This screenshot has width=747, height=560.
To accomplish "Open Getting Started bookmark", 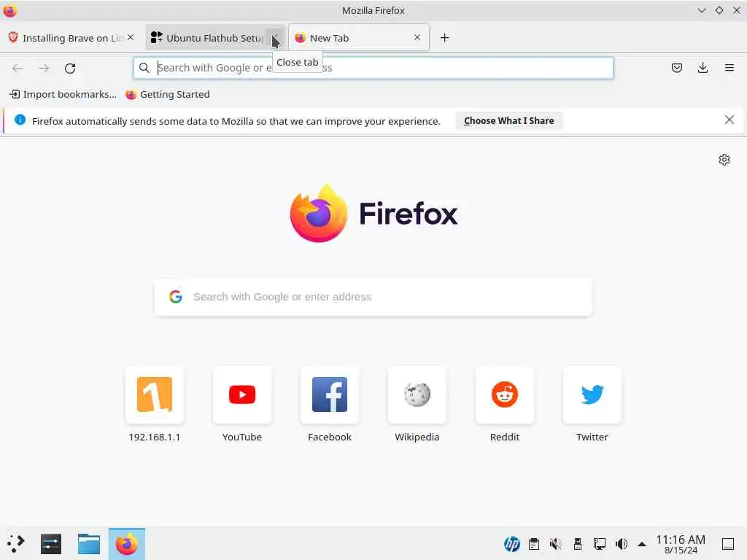I will (x=168, y=94).
